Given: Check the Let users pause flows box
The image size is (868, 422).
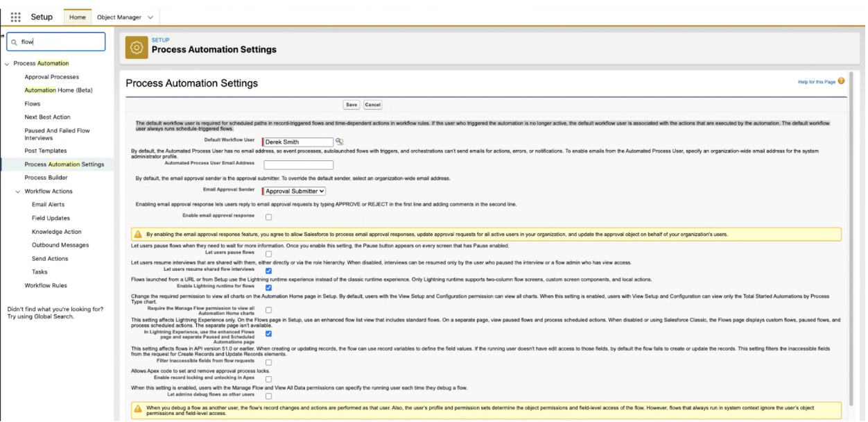Looking at the screenshot, I should pos(268,254).
